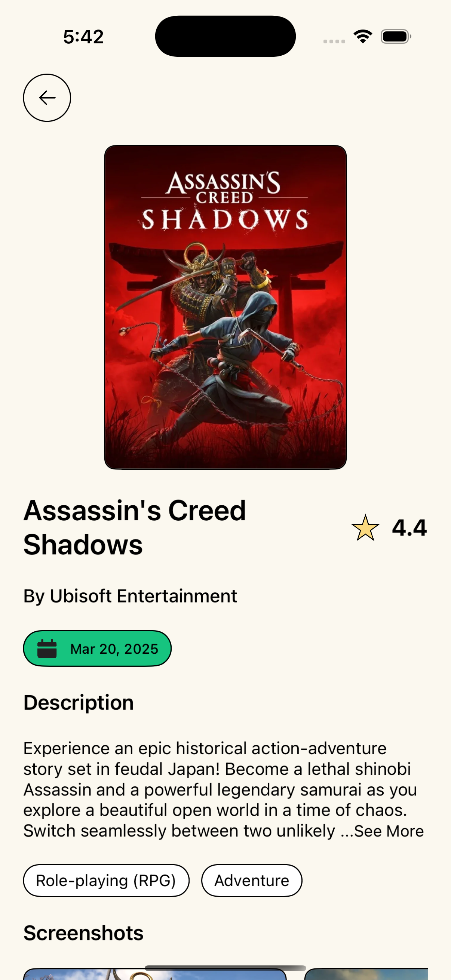
Task: Tap the Wi-Fi status icon
Action: click(x=363, y=37)
